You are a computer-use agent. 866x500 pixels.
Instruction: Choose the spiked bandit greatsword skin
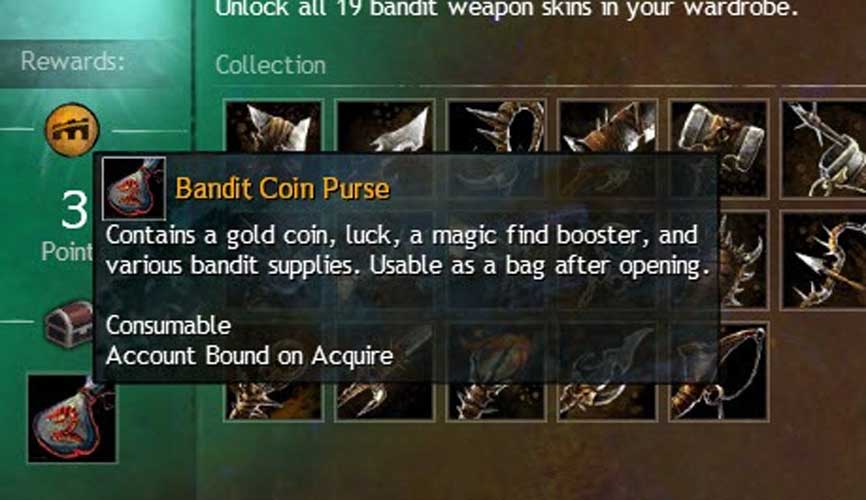pyautogui.click(x=607, y=127)
